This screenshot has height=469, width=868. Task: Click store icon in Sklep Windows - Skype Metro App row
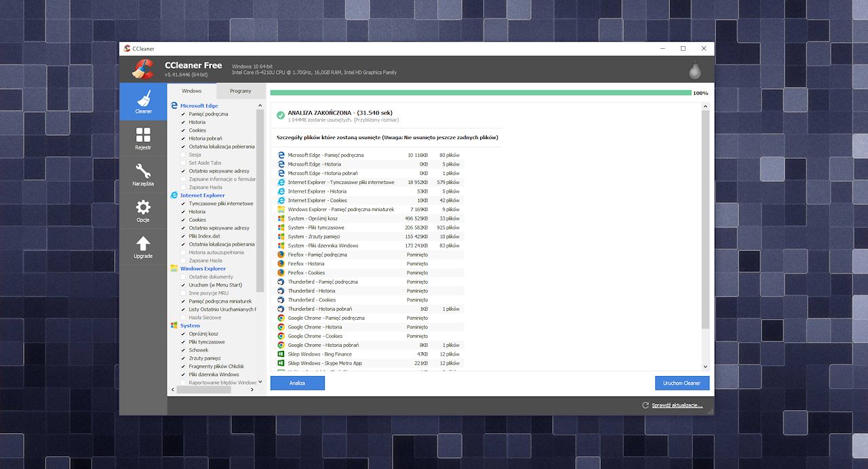point(281,363)
